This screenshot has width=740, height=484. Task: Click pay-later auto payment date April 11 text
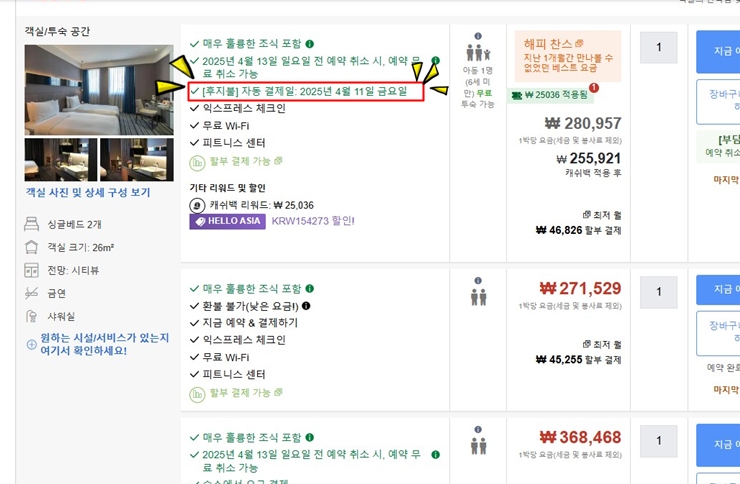click(304, 92)
